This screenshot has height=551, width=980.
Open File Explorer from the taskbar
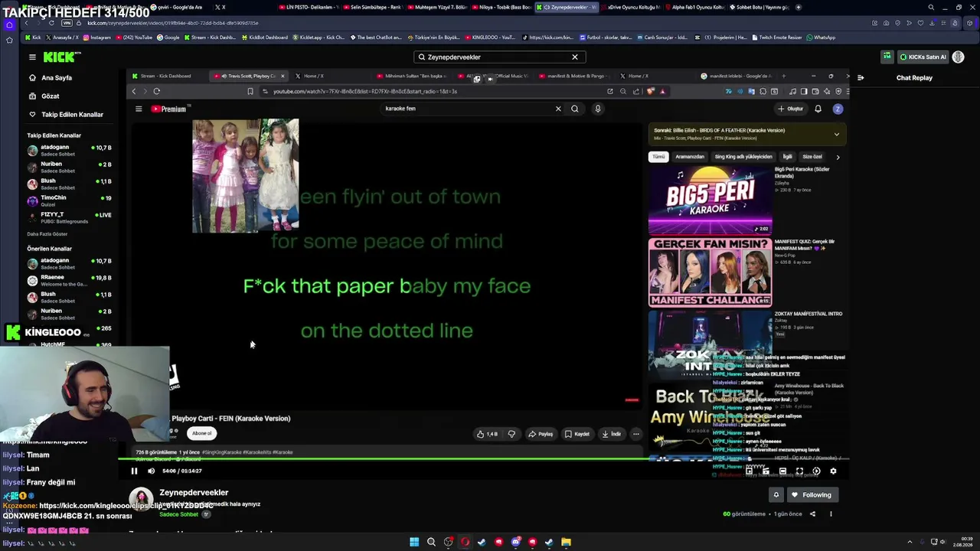(566, 542)
